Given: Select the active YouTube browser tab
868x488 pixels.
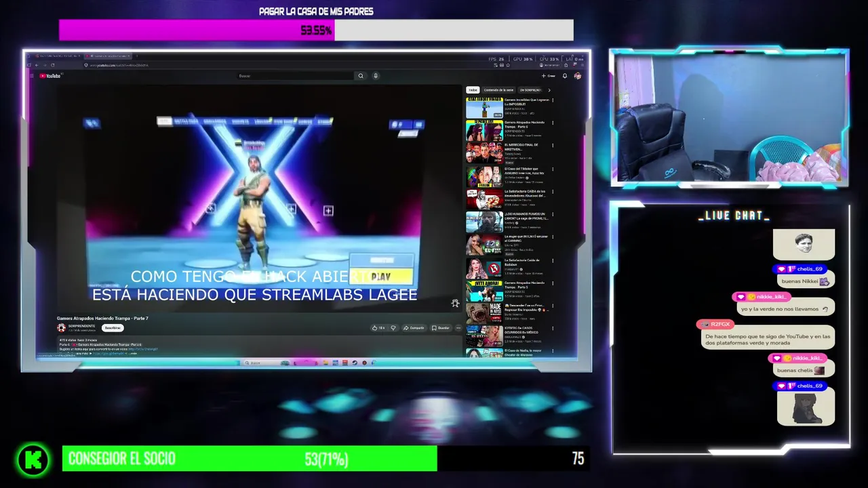Looking at the screenshot, I should 108,56.
